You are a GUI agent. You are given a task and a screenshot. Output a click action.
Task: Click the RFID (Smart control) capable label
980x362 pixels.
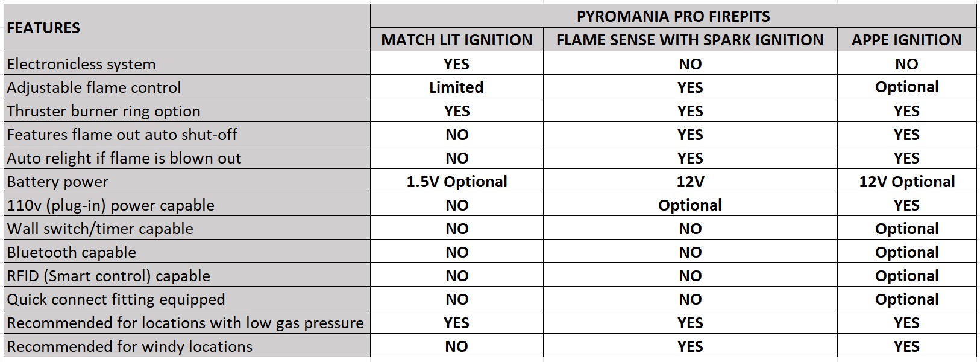[187, 275]
